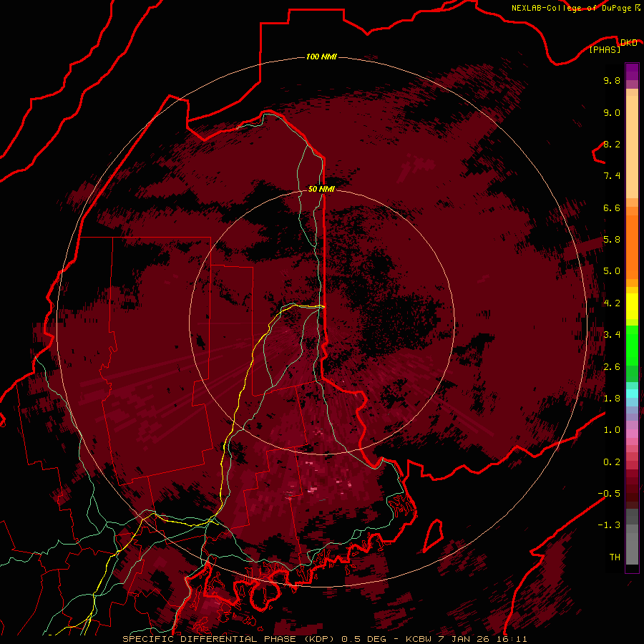Pick the gray segment beside TH

[x=632, y=550]
